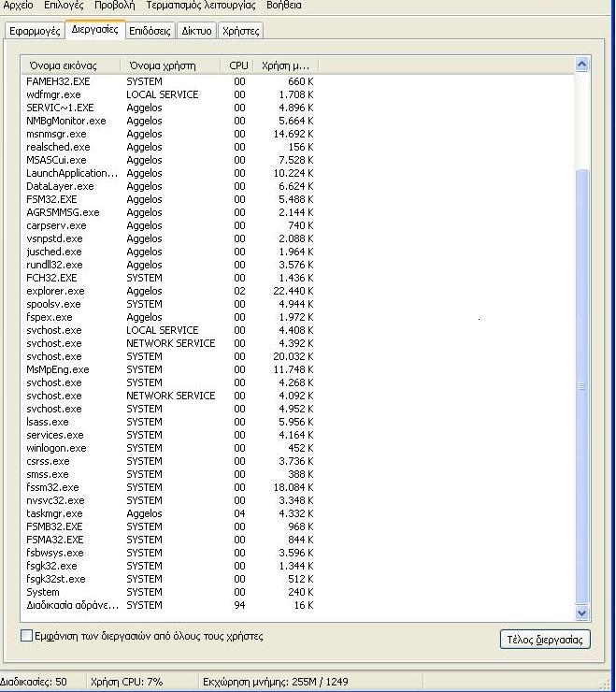Click the Τέλος διεργασίας button
616x692 pixels.
(x=545, y=640)
